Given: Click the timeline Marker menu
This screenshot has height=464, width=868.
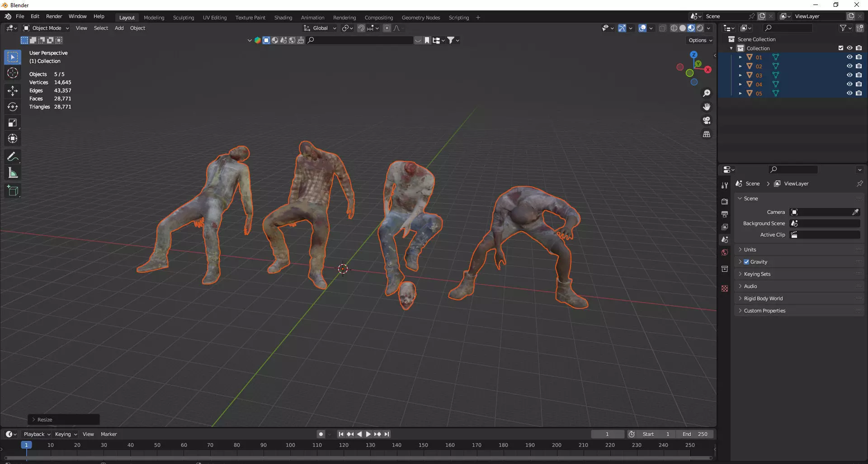Looking at the screenshot, I should click(x=108, y=434).
